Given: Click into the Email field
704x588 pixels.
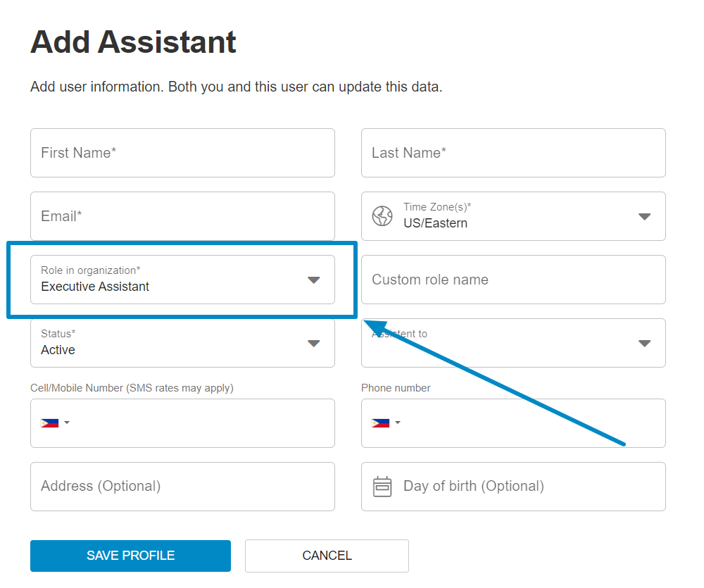Looking at the screenshot, I should (183, 216).
